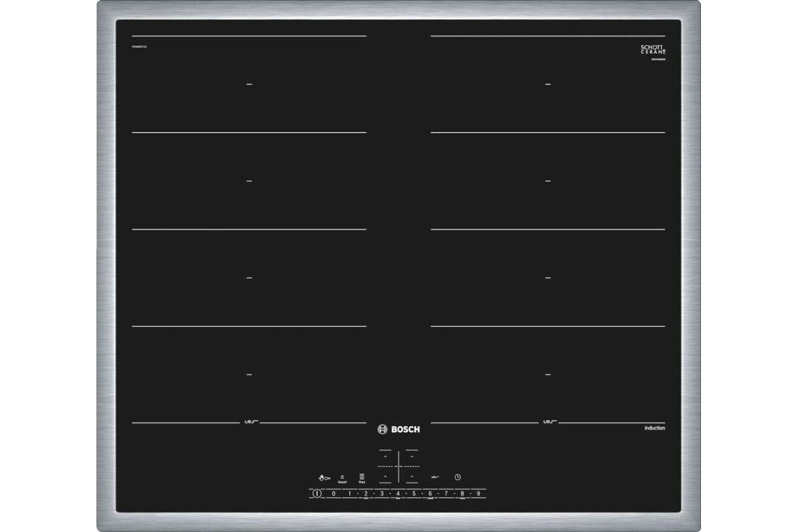Enable the flex zone function
Screen dimensions: 798x532
pyautogui.click(x=362, y=479)
